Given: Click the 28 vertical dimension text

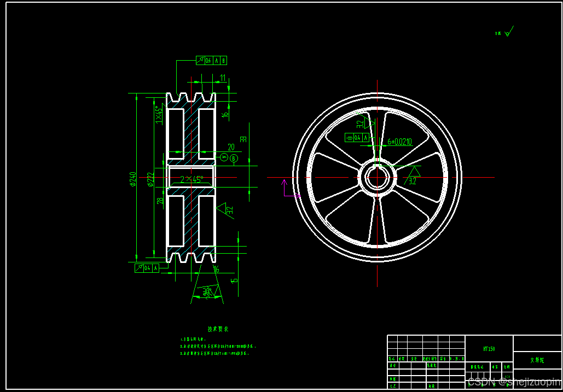Looking at the screenshot, I should pos(160,201).
